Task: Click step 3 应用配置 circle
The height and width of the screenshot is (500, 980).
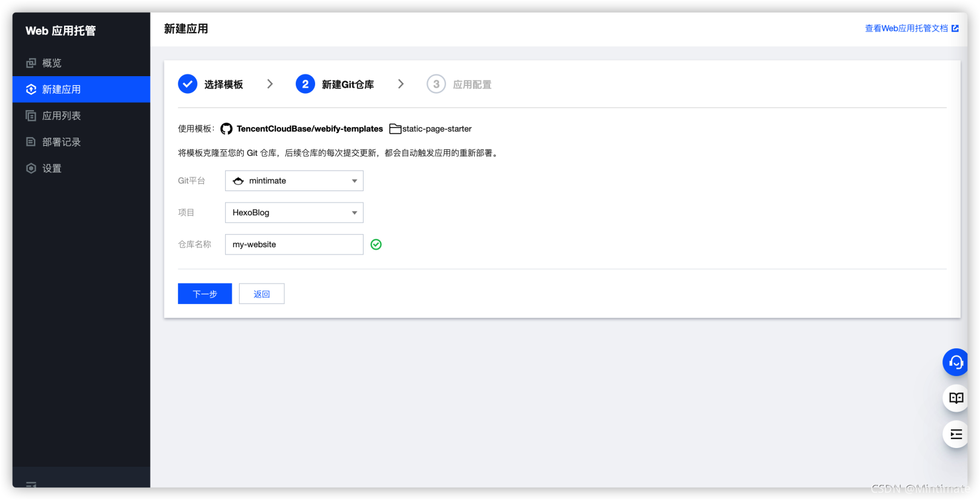Action: (x=436, y=84)
